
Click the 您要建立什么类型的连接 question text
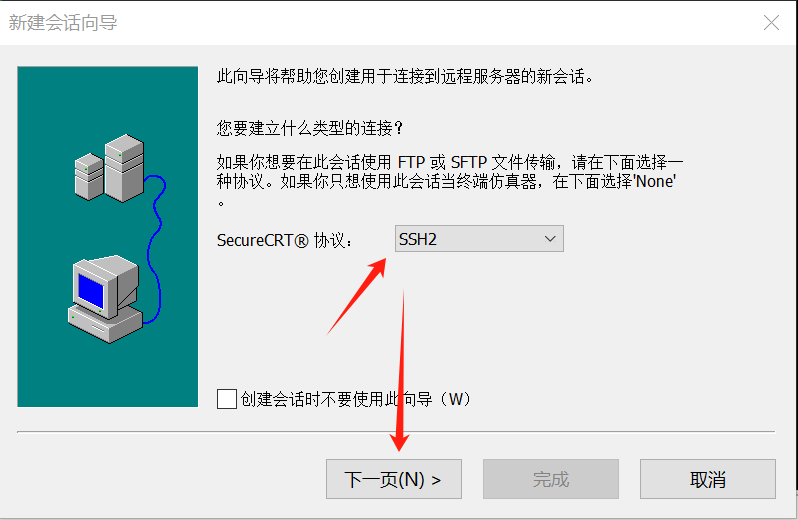tap(310, 128)
